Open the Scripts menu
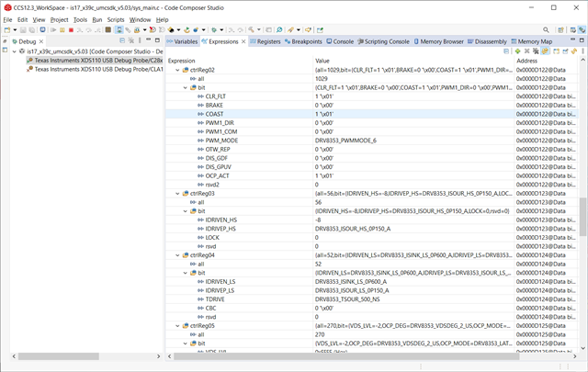Image resolution: width=588 pixels, height=372 pixels. [116, 19]
